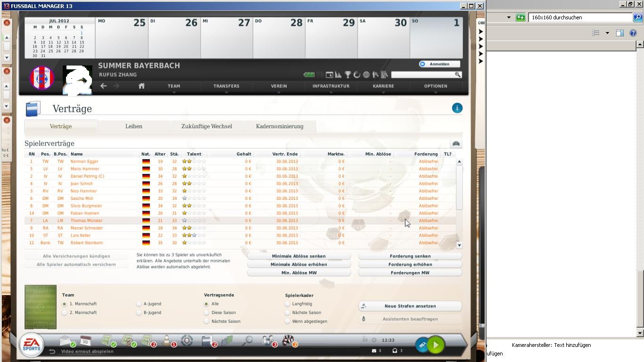Viewport: 644px width, 362px height.
Task: Click the globe icon in top toolbar
Action: [x=366, y=74]
